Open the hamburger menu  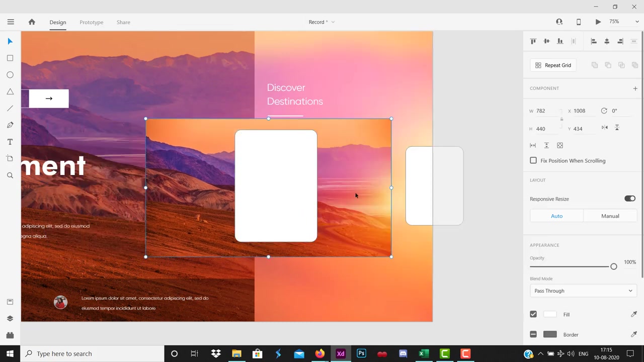pyautogui.click(x=11, y=22)
